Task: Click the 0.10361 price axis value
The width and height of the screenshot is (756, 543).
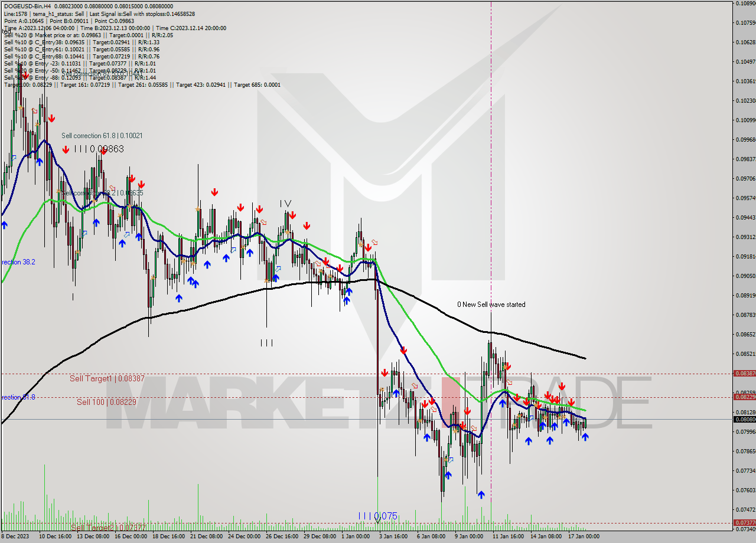Action: (745, 81)
